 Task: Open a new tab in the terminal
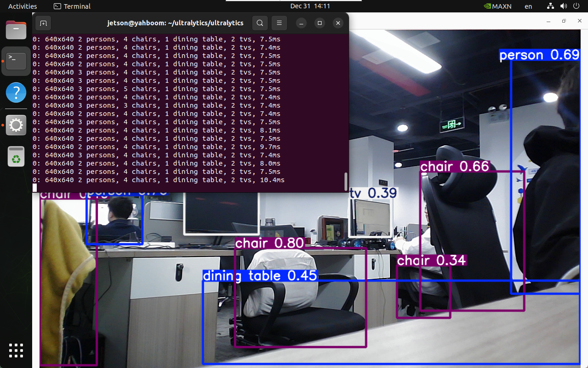tap(43, 23)
